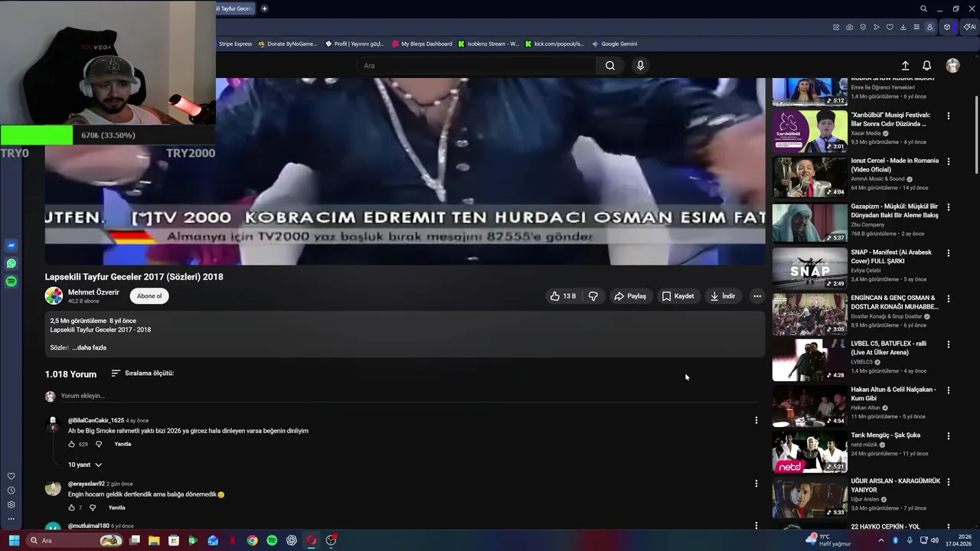Viewport: 980px width, 551px height.
Task: Open sidebar history clock icon
Action: (11, 491)
